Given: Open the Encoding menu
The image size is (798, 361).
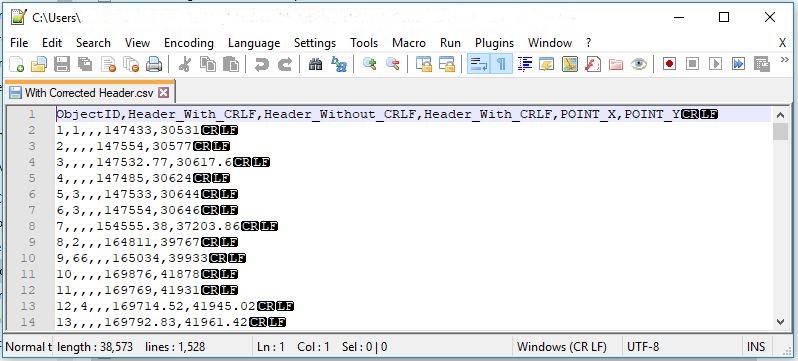Looking at the screenshot, I should pyautogui.click(x=189, y=43).
